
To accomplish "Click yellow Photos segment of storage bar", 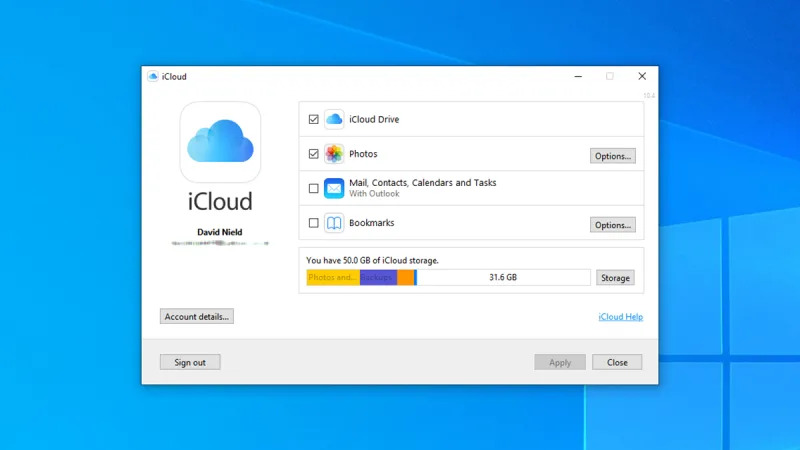I will pyautogui.click(x=333, y=278).
